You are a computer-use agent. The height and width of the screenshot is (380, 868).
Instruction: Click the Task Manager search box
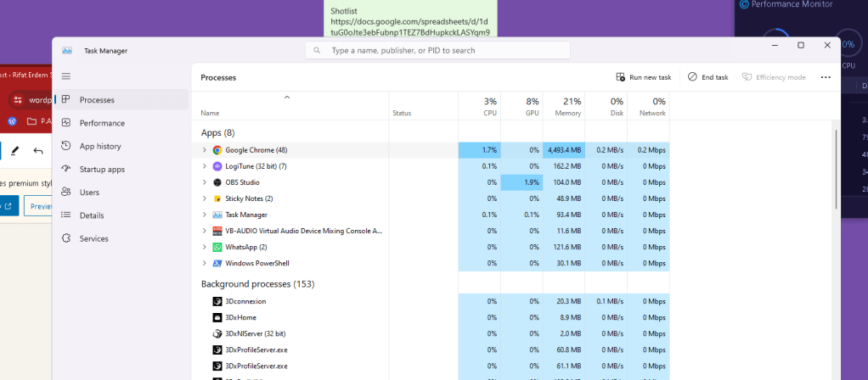[x=437, y=50]
